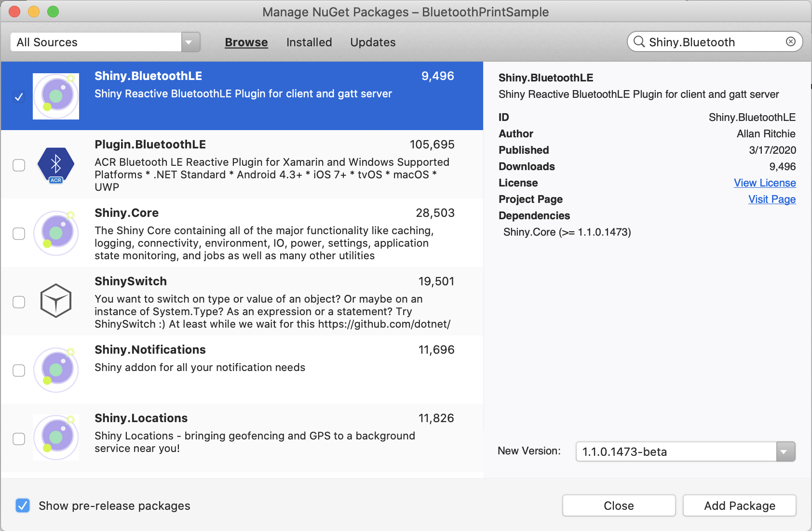Image resolution: width=812 pixels, height=531 pixels.
Task: Click the 3/17/2020 published date
Action: (772, 150)
